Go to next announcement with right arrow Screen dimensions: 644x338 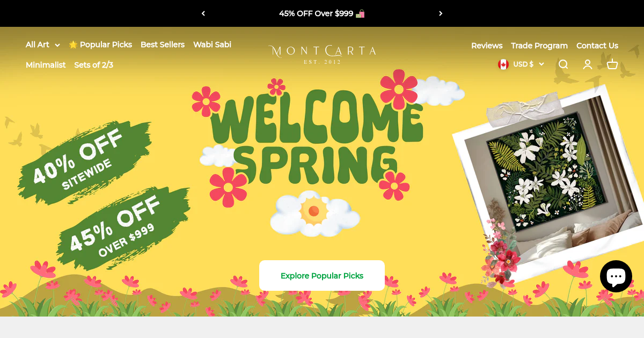point(441,13)
